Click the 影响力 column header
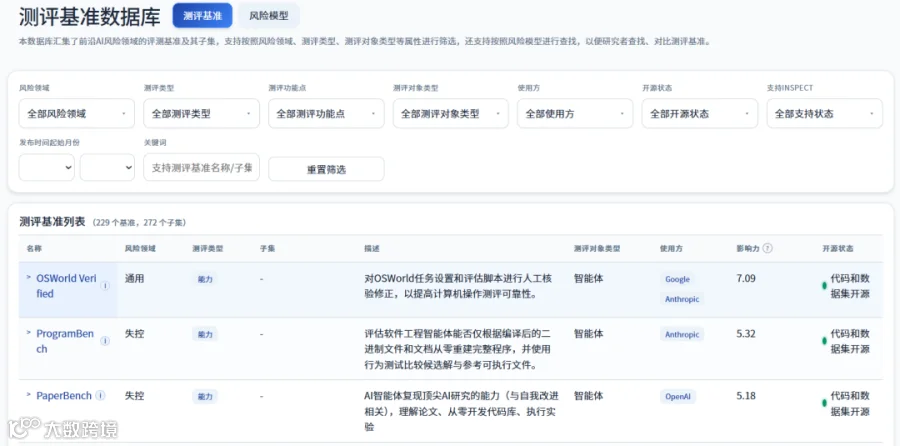This screenshot has width=900, height=446. pos(748,249)
